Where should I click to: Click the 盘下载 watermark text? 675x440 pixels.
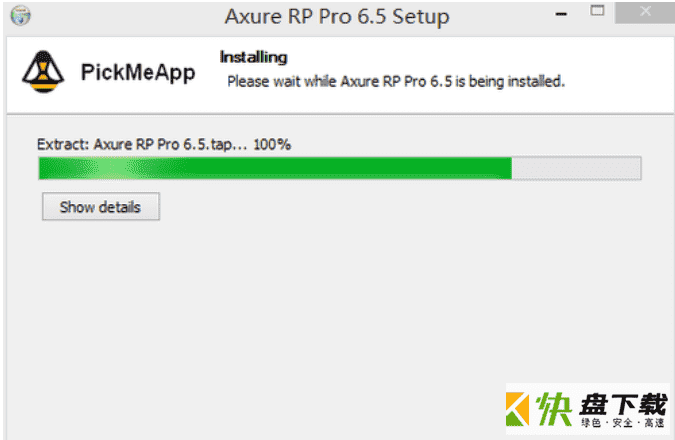[x=623, y=404]
